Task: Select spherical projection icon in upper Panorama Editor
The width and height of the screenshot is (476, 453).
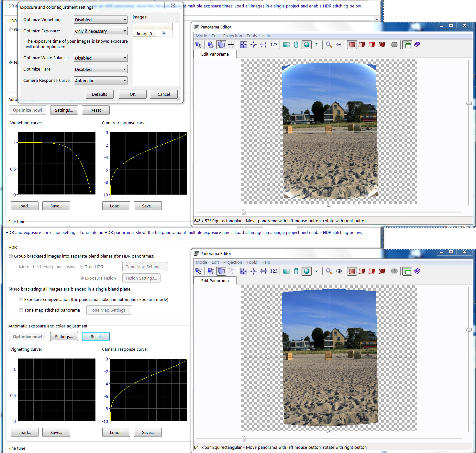Action: click(x=306, y=45)
